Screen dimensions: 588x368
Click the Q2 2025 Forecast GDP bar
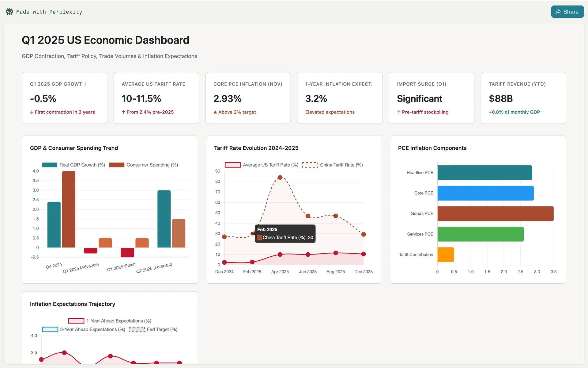[164, 219]
